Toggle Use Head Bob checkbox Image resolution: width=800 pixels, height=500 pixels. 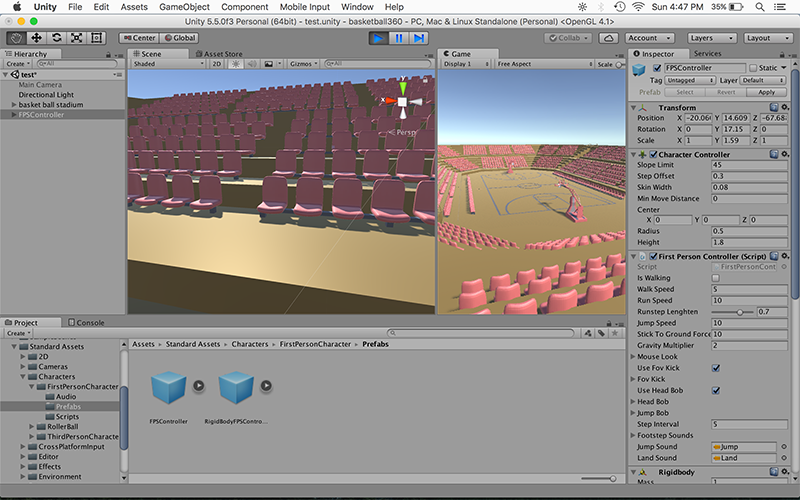click(x=715, y=390)
